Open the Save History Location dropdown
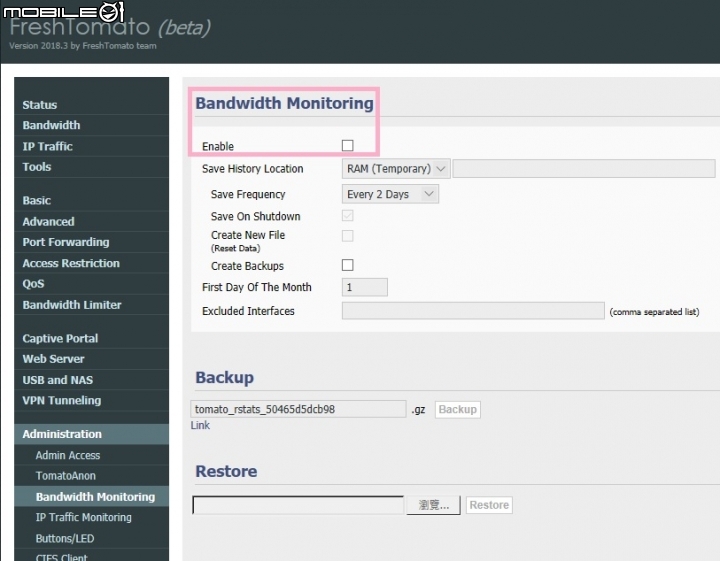720x561 pixels. (x=396, y=169)
